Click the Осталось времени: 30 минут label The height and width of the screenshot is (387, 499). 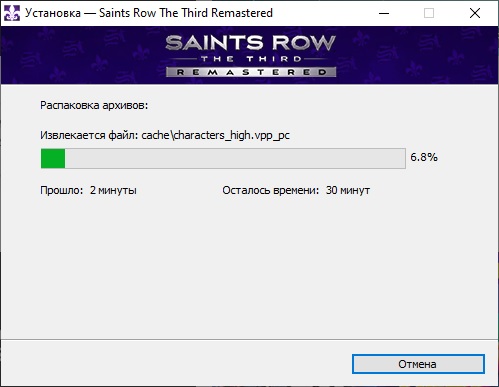coord(296,190)
